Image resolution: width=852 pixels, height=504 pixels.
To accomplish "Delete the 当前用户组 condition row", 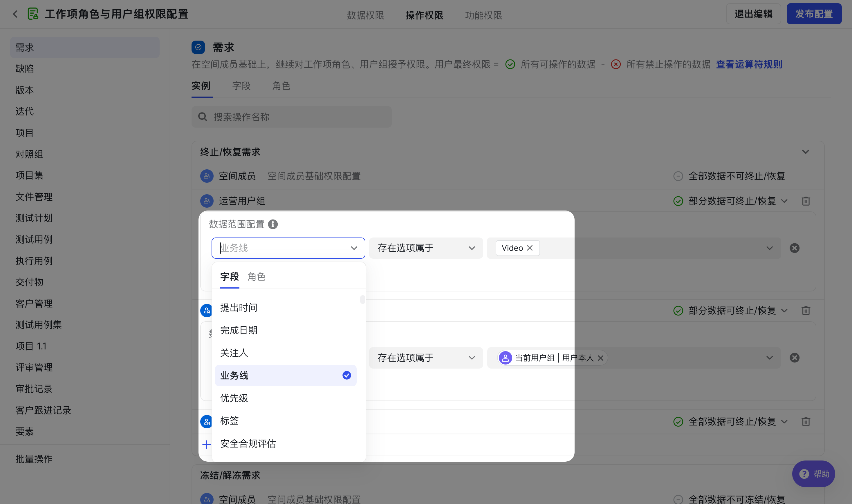I will point(794,358).
